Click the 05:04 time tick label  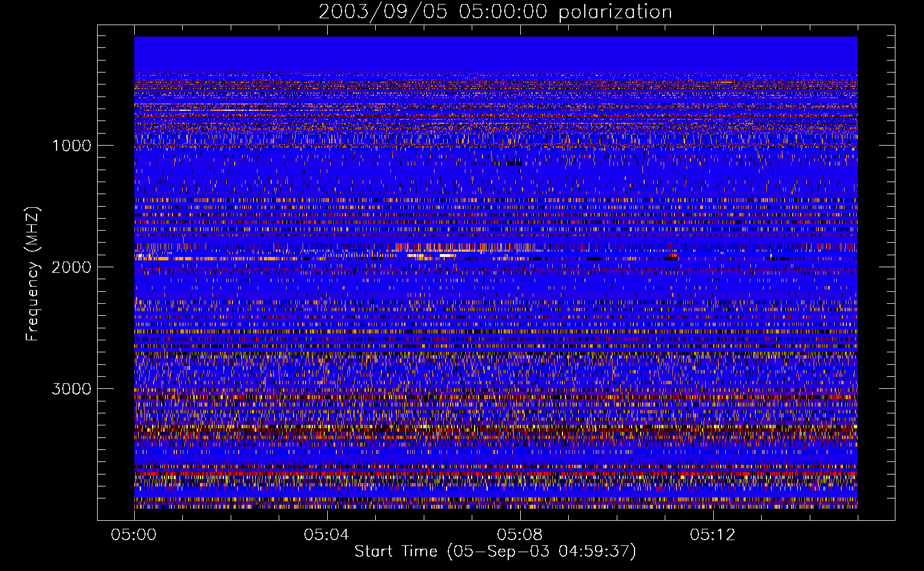[x=326, y=535]
